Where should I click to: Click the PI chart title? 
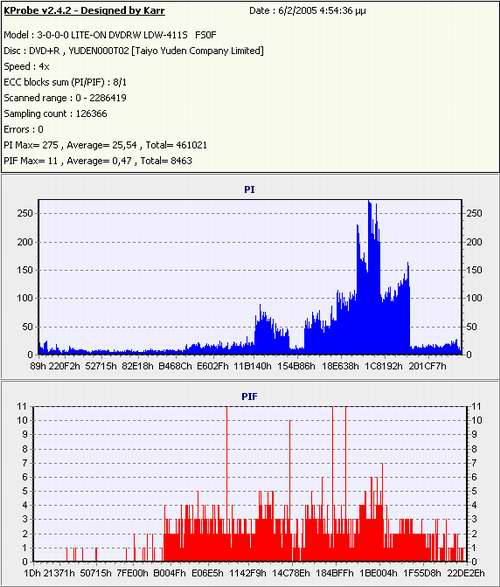pos(249,189)
